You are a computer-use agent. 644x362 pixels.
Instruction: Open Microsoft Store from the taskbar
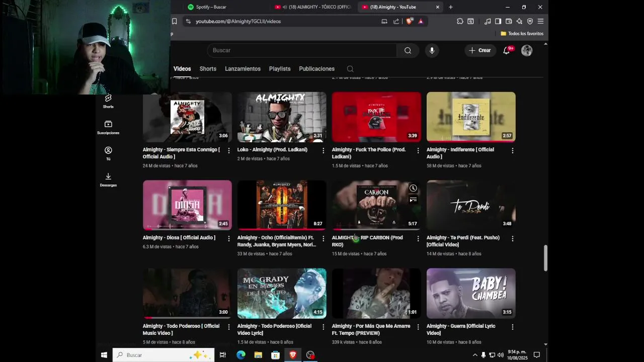[275, 355]
